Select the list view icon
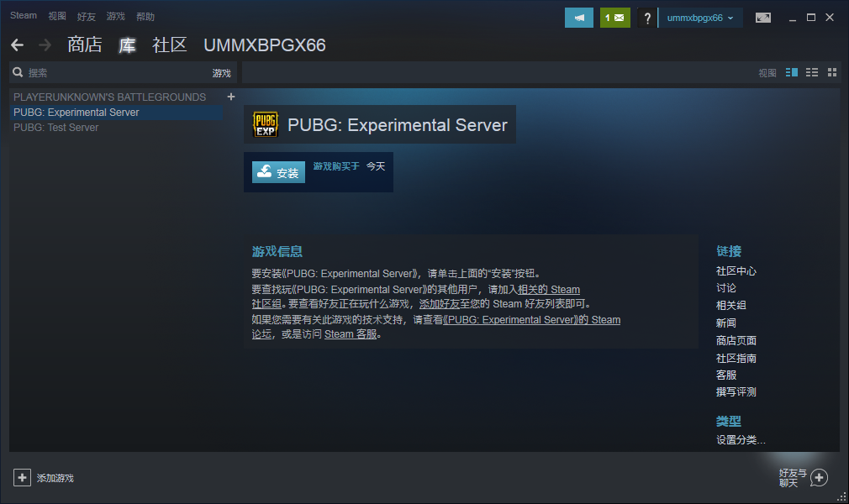The image size is (849, 504). point(812,72)
